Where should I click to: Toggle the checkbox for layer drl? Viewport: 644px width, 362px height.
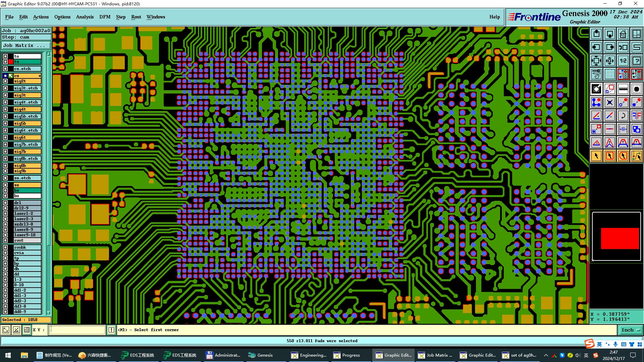[x=5, y=203]
